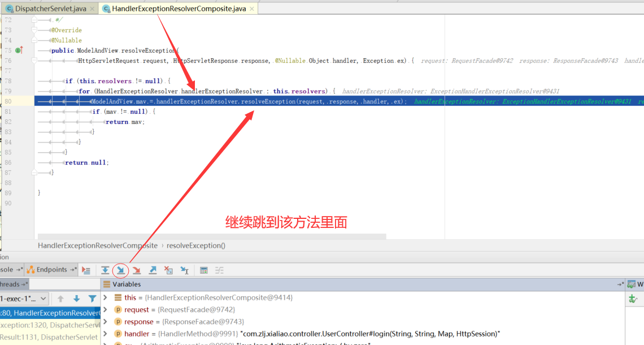Select stack frame 'Result:1131, DispatcherServlet'
The image size is (644, 345).
[x=50, y=337]
